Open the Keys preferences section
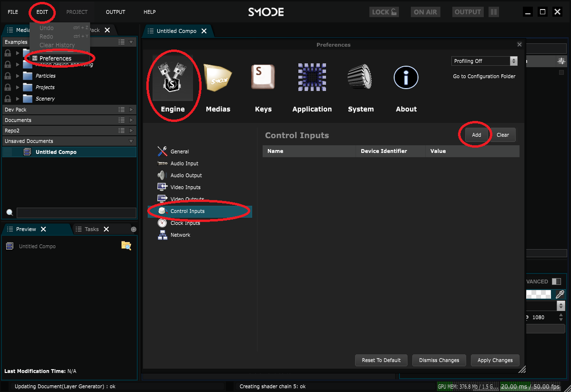 pyautogui.click(x=263, y=87)
